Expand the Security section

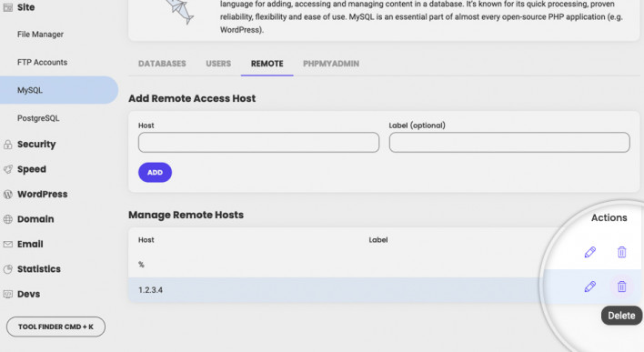point(36,145)
